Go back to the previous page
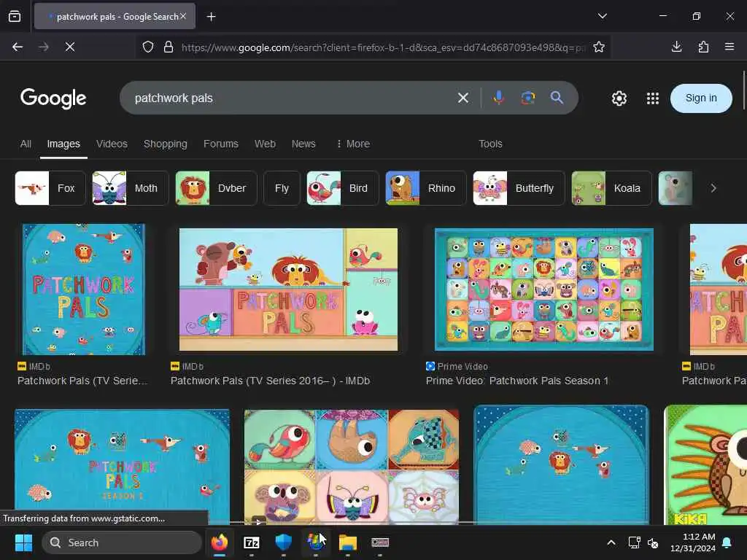Image resolution: width=747 pixels, height=560 pixels. pyautogui.click(x=18, y=47)
